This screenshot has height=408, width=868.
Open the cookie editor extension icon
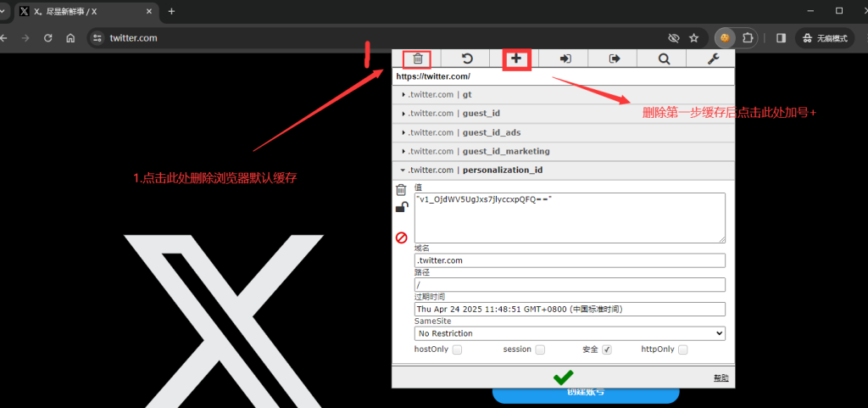(x=724, y=38)
